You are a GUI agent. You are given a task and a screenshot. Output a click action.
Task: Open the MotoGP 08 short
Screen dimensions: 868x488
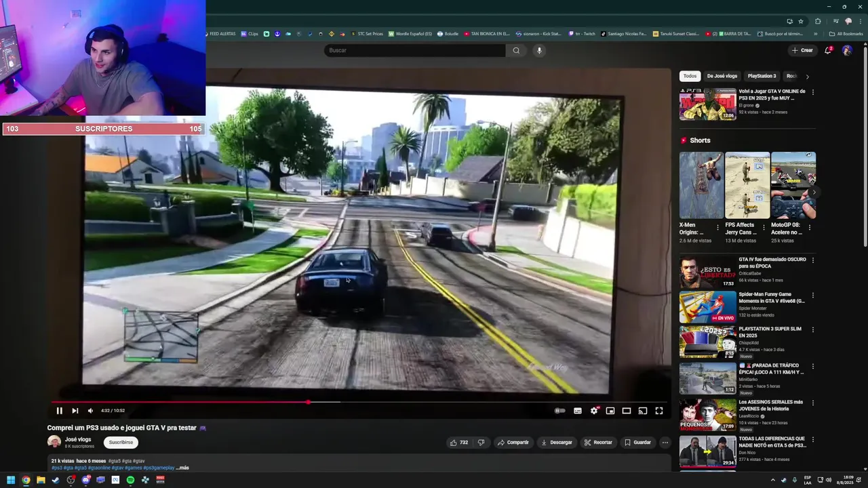click(793, 185)
